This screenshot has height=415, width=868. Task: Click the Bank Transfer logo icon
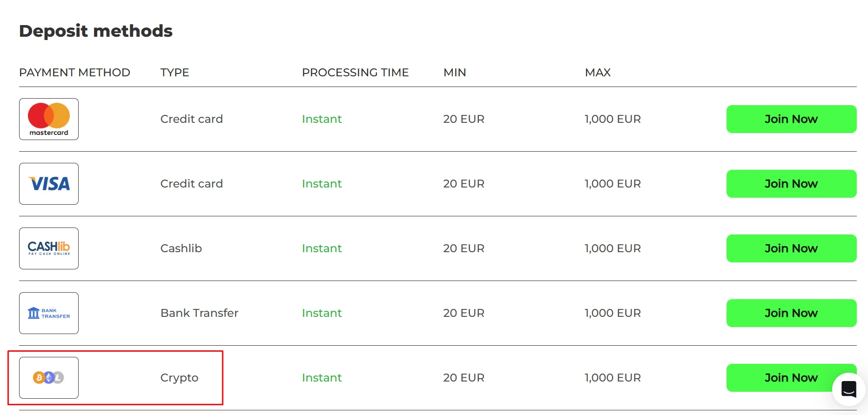click(49, 313)
